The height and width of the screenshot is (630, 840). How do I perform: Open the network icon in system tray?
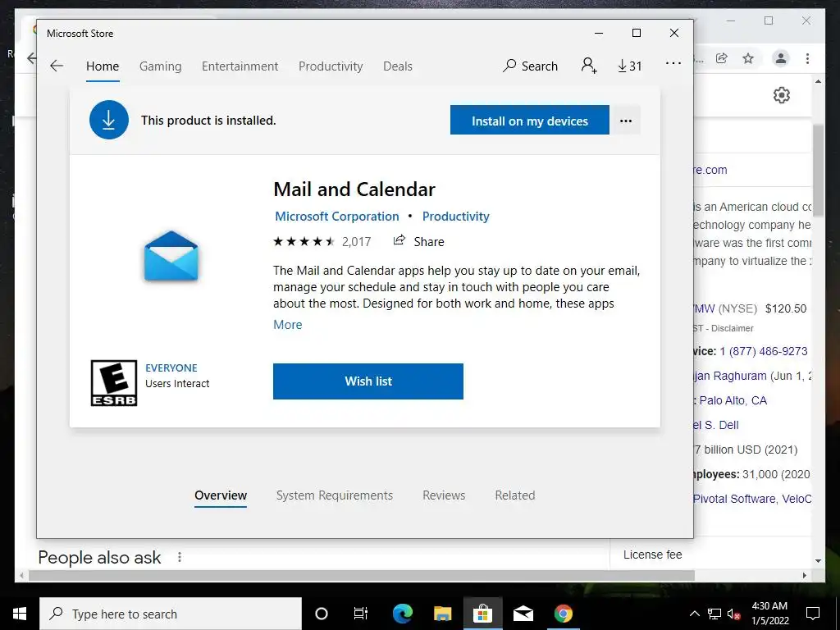point(714,614)
